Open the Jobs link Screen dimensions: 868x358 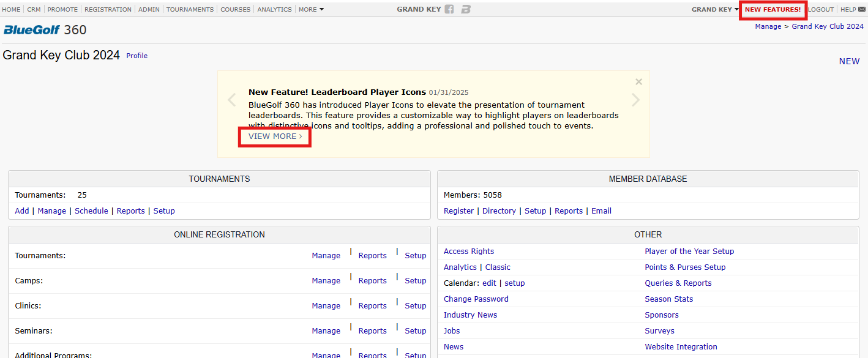pos(452,331)
